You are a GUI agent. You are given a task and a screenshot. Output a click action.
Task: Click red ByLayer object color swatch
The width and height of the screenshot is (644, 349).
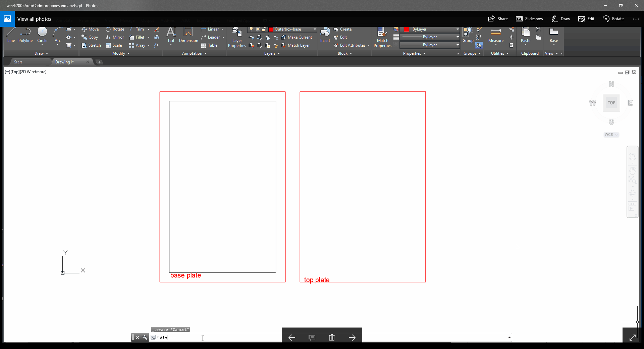407,29
